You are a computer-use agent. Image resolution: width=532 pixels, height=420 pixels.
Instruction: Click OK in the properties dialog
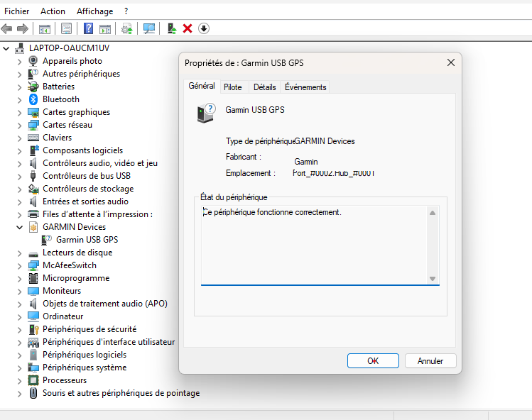click(x=373, y=360)
